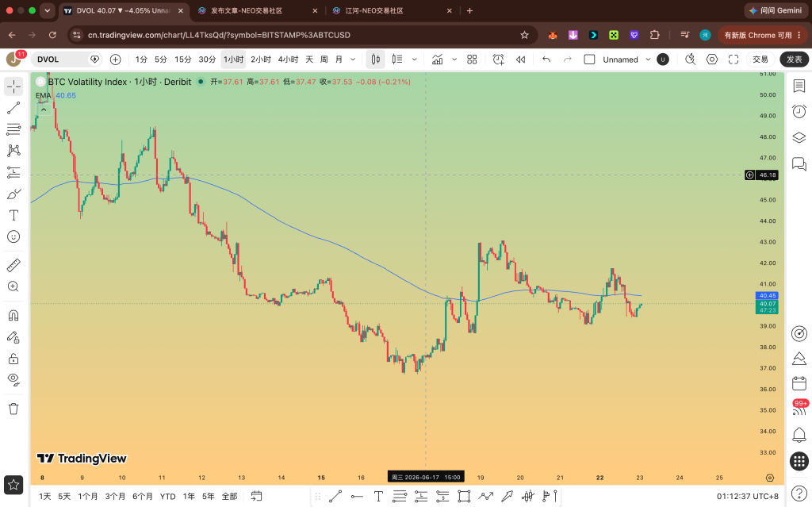This screenshot has width=812, height=507.
Task: Open the chat bubbles panel
Action: [799, 164]
